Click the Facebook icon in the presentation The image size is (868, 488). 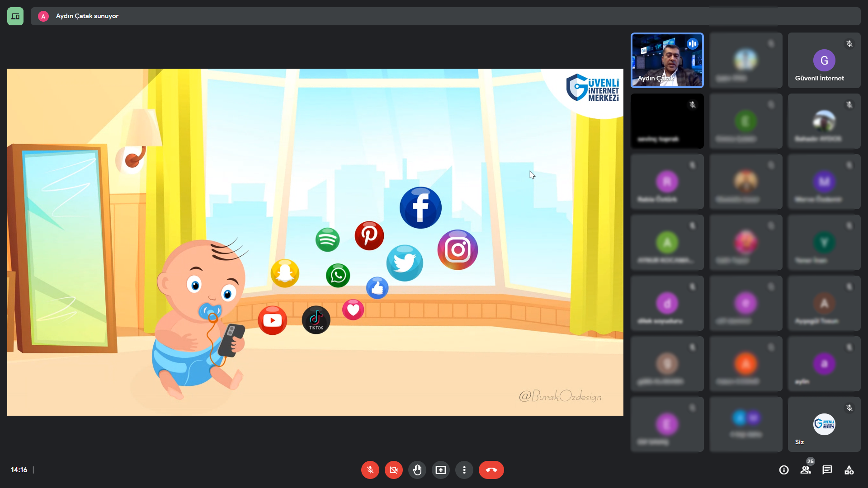click(420, 207)
